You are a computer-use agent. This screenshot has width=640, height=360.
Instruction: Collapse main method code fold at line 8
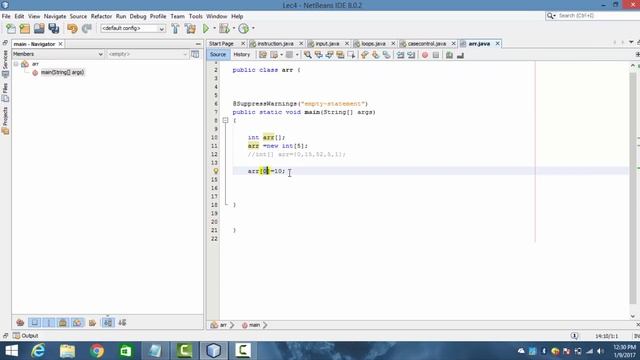[x=225, y=120]
